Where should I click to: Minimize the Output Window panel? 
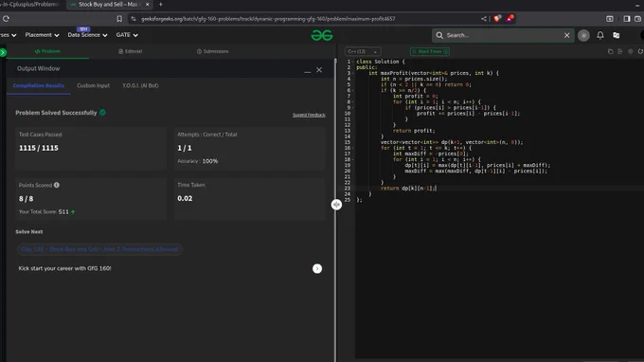pos(307,72)
